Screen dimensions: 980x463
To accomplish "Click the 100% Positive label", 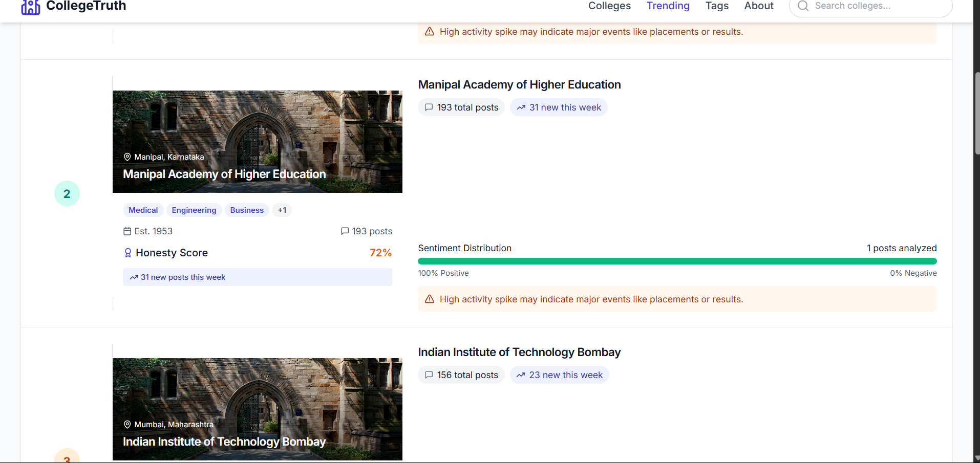I will coord(443,273).
